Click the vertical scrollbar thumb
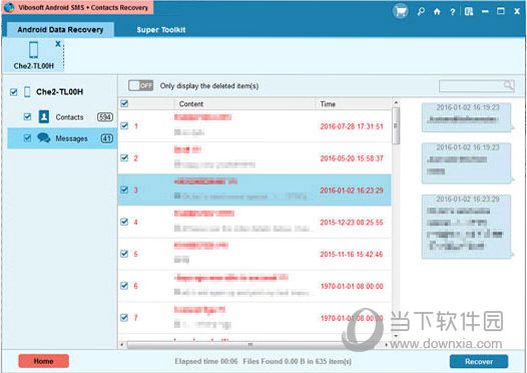 [x=396, y=126]
